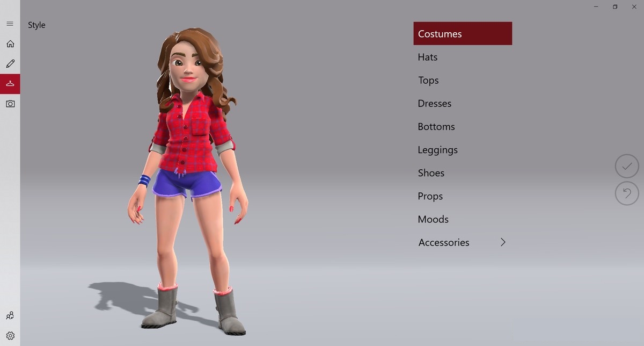The height and width of the screenshot is (346, 644).
Task: Pick the Shoes category
Action: (x=431, y=173)
